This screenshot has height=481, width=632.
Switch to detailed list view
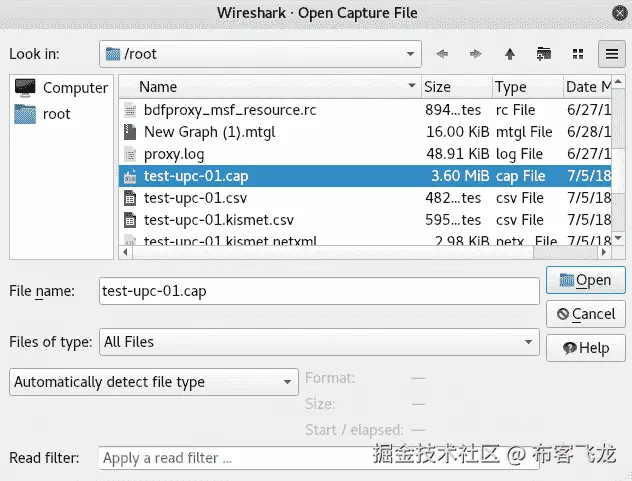(x=611, y=54)
